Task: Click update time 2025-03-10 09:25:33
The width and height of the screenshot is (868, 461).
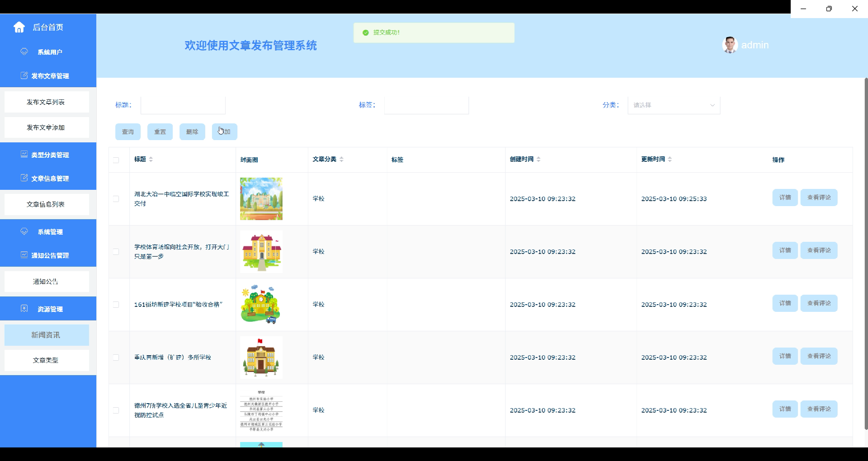Action: click(x=674, y=199)
